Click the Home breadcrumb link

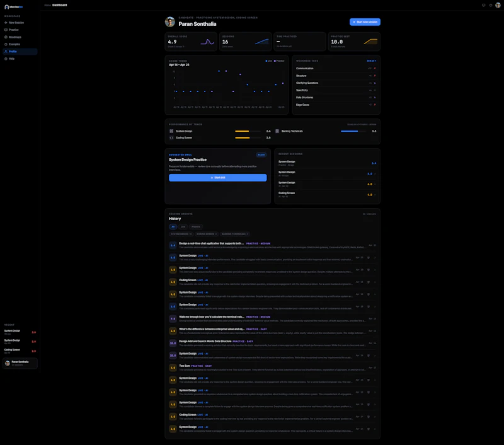[x=48, y=5]
